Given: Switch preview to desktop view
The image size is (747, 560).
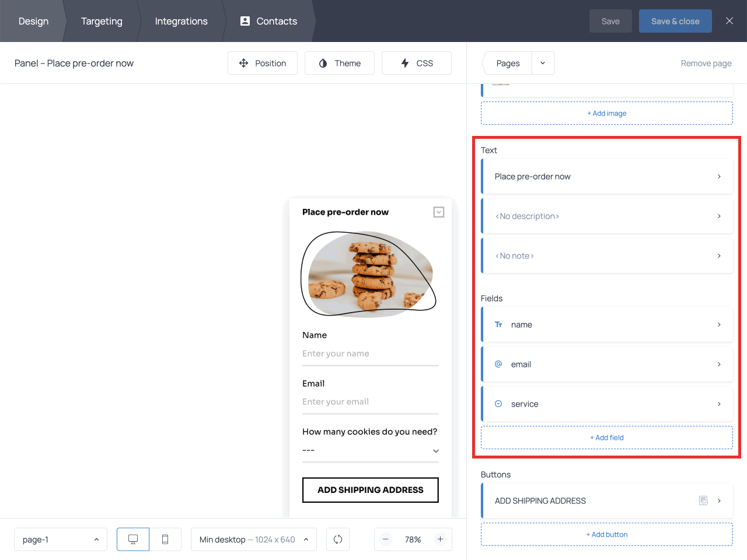Looking at the screenshot, I should [x=132, y=539].
